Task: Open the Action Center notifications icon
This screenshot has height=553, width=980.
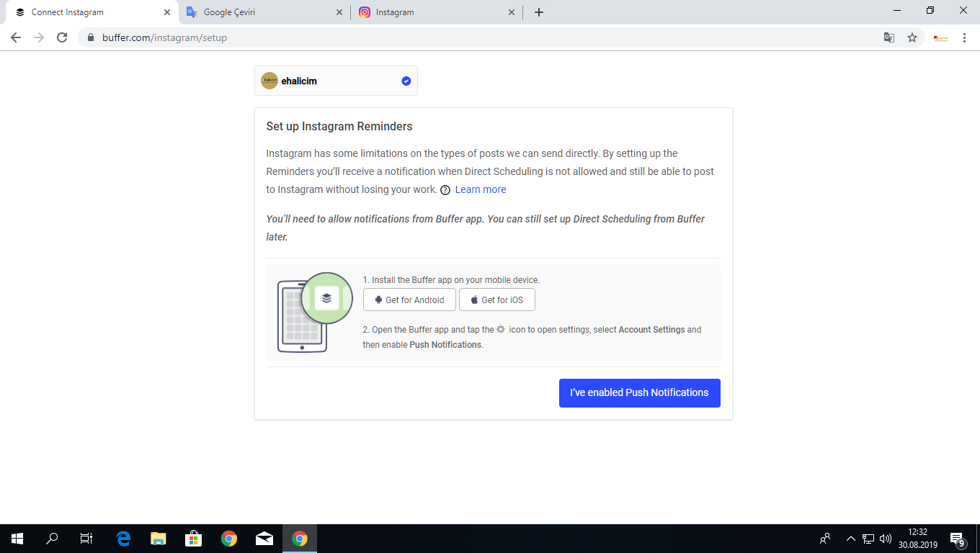Action: 958,539
